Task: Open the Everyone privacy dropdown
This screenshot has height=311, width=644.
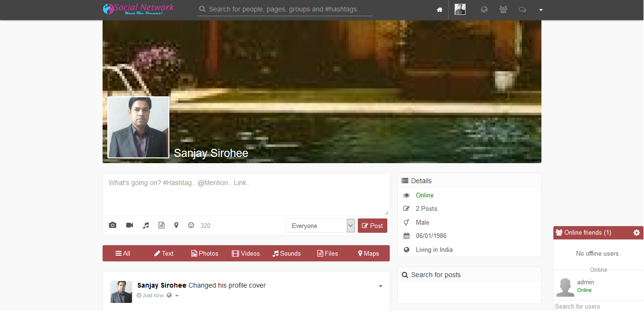Action: [320, 226]
